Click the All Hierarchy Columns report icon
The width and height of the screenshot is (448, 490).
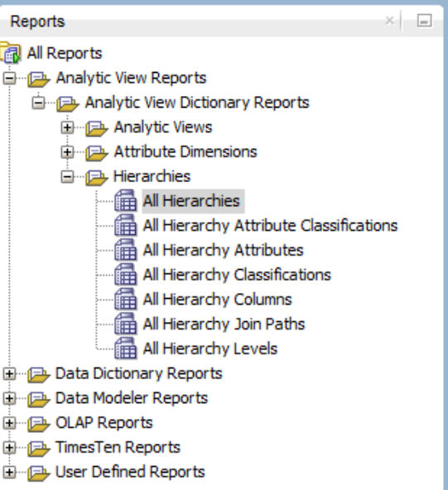pyautogui.click(x=125, y=300)
